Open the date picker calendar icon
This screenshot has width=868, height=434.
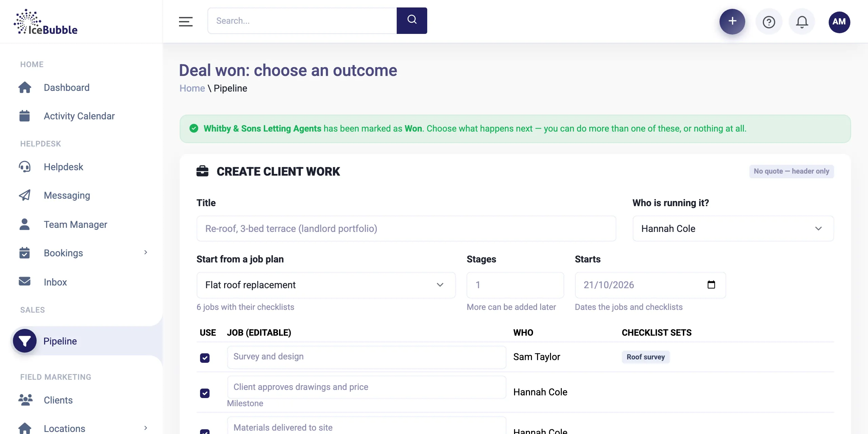coord(711,284)
